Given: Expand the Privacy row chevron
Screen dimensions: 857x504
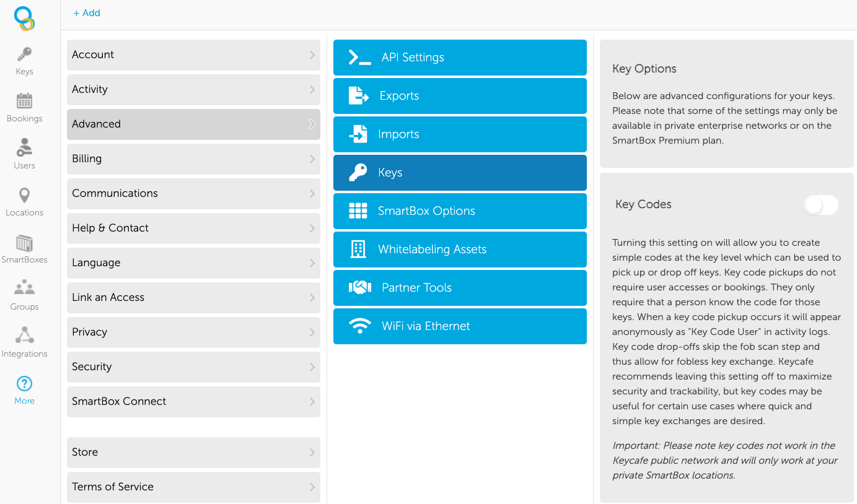Looking at the screenshot, I should [312, 332].
